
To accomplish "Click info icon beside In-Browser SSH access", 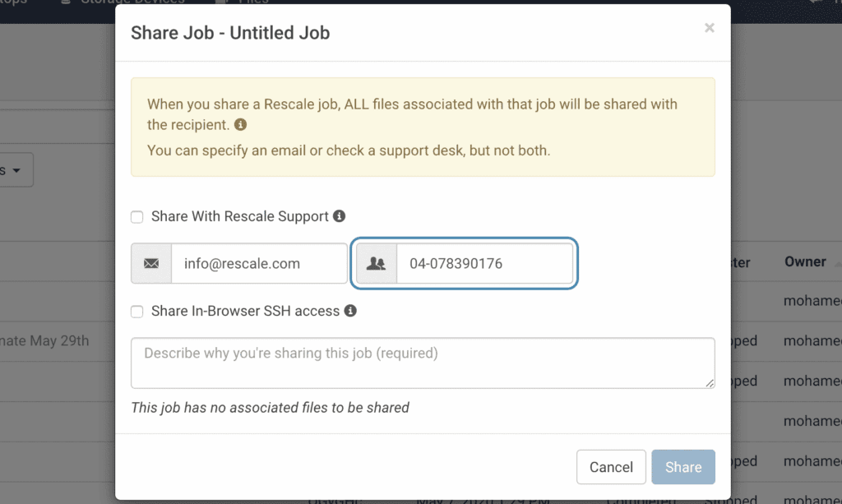I will [x=350, y=311].
